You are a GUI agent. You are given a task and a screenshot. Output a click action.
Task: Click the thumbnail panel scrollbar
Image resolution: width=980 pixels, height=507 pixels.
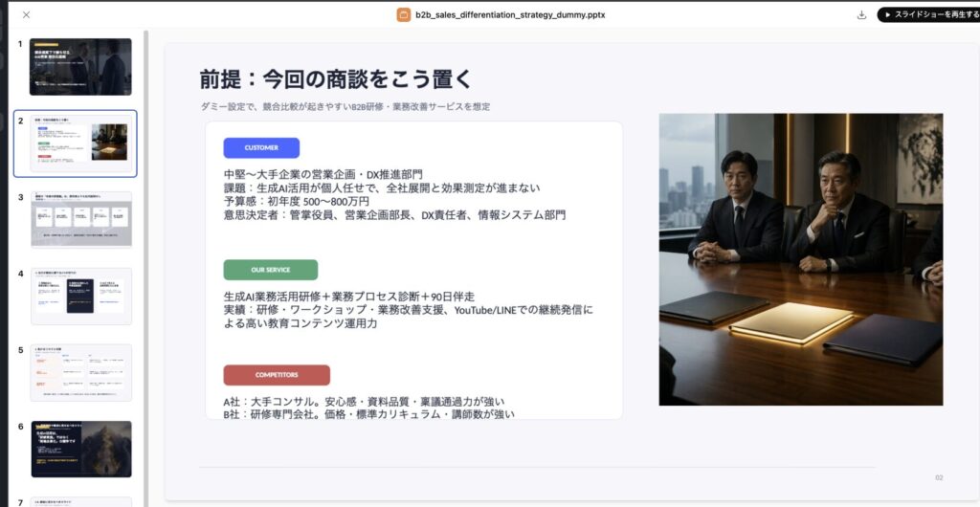146,269
